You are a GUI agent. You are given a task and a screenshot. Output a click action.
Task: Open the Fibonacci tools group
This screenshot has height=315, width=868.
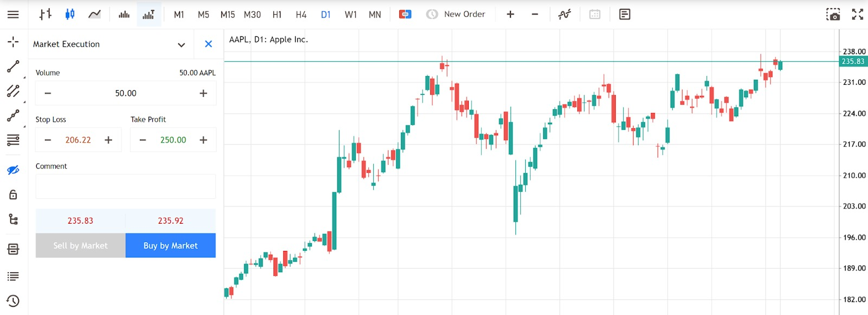point(13,140)
